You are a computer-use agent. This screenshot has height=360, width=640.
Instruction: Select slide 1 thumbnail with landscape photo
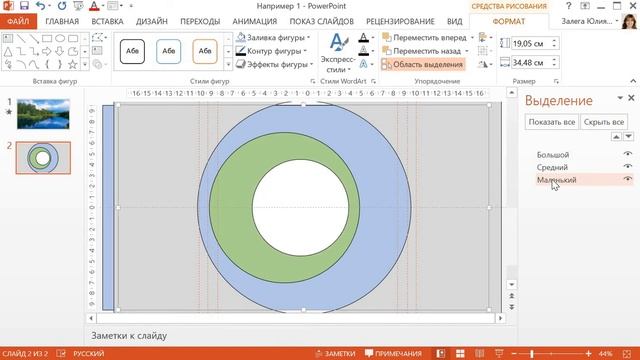coord(43,114)
